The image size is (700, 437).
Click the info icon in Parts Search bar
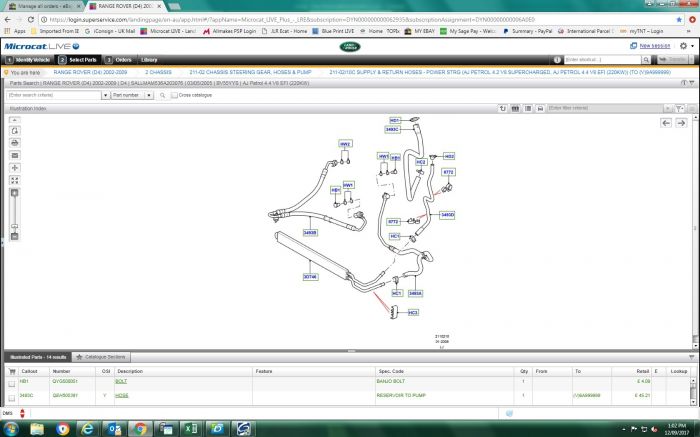pyautogui.click(x=683, y=83)
